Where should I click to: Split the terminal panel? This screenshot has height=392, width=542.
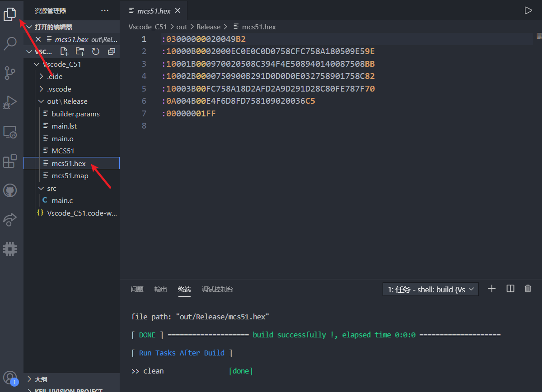pyautogui.click(x=510, y=289)
